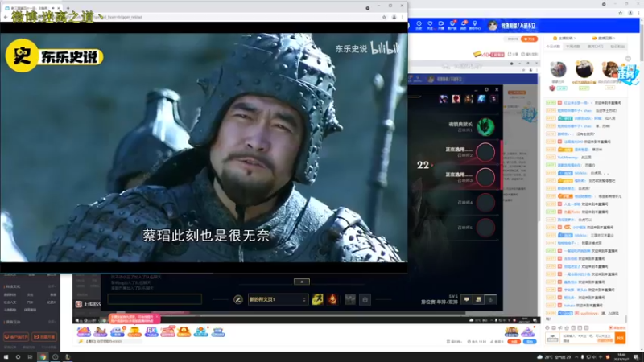Screen dimensions: 644x362
Task: Open the emoji icon above the chat input
Action: 547,328
